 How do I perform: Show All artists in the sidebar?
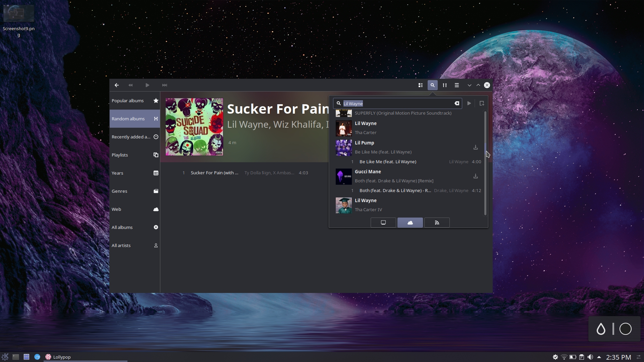coord(135,245)
